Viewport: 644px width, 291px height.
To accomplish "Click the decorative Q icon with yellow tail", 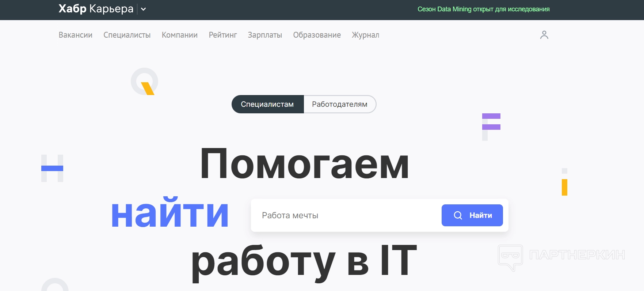I will coord(145,82).
